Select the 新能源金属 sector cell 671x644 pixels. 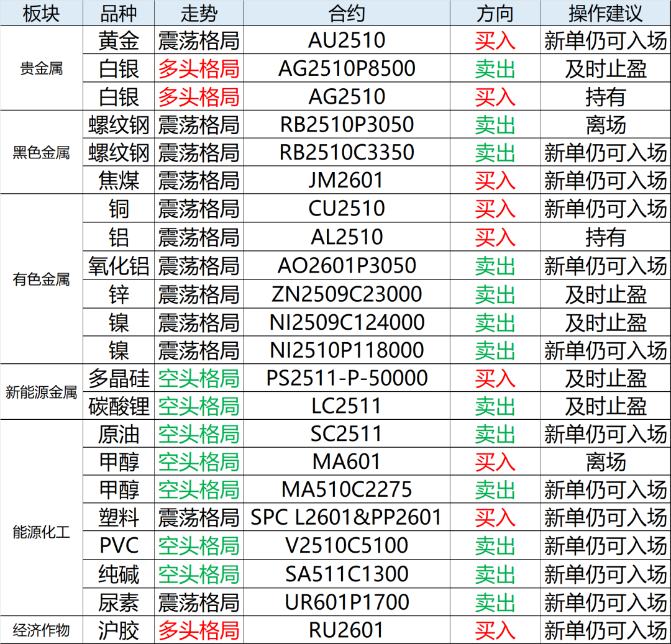point(41,392)
